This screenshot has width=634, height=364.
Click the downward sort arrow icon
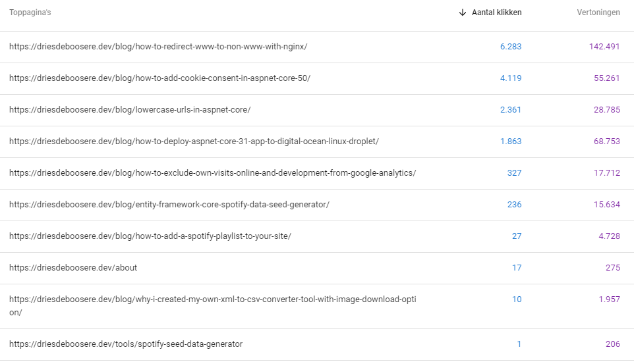463,13
